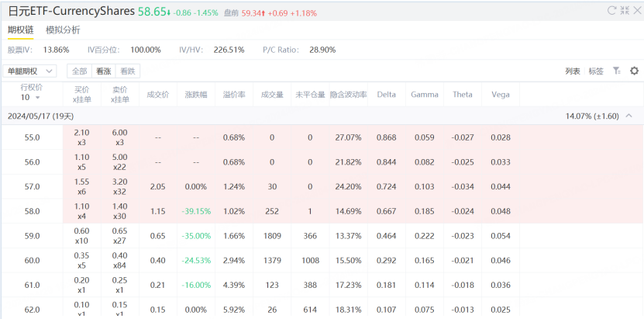Select the 看涨 call filter
This screenshot has width=644, height=319.
104,71
